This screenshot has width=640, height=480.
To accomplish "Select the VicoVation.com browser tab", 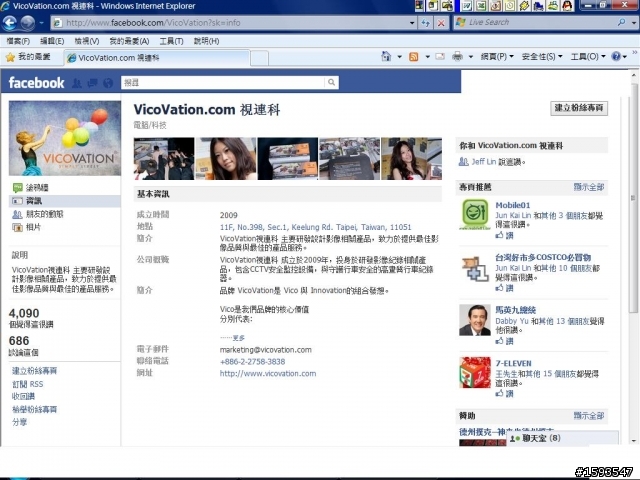I will click(x=157, y=58).
